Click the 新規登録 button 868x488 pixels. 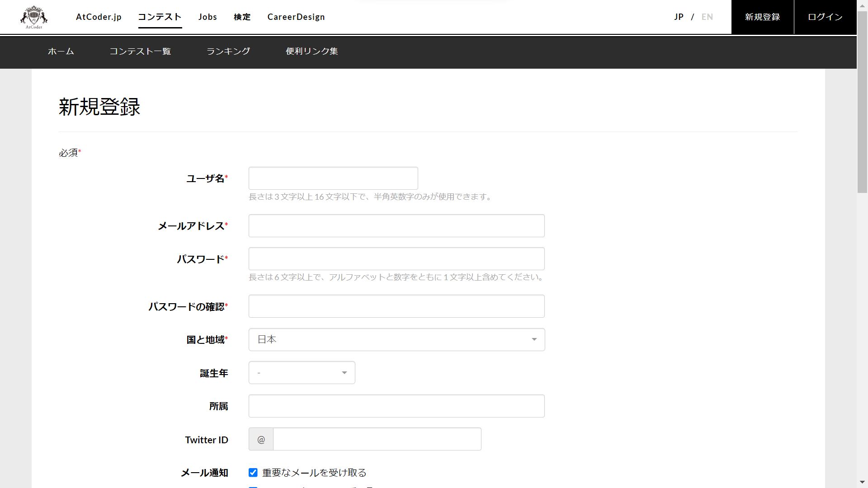(x=762, y=17)
